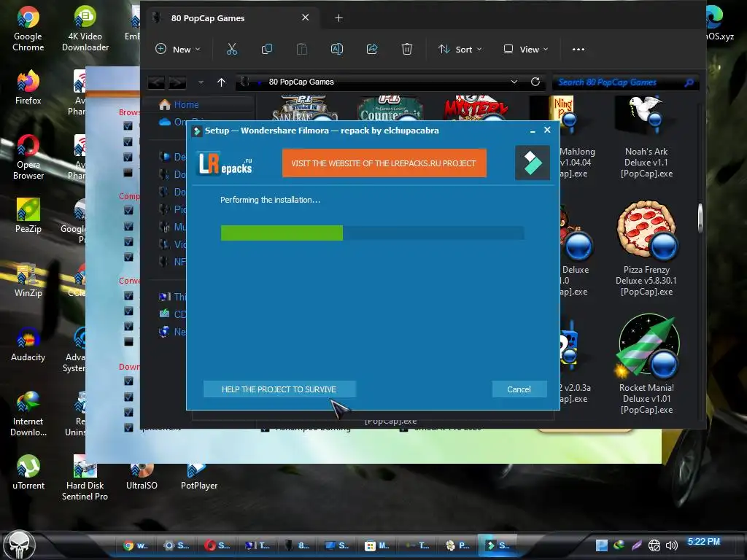Select the WinZip desktop icon

(28, 280)
